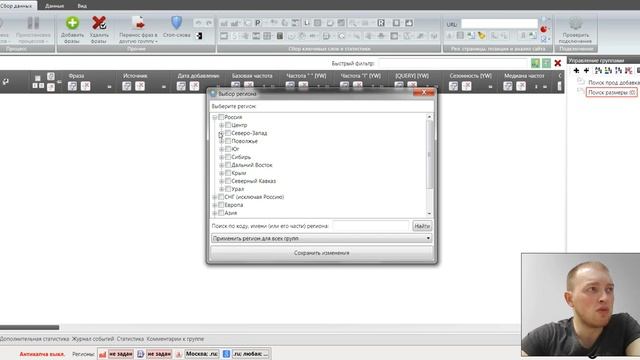The height and width of the screenshot is (360, 640).
Task: Open Move phrases to another group
Action: tap(138, 29)
